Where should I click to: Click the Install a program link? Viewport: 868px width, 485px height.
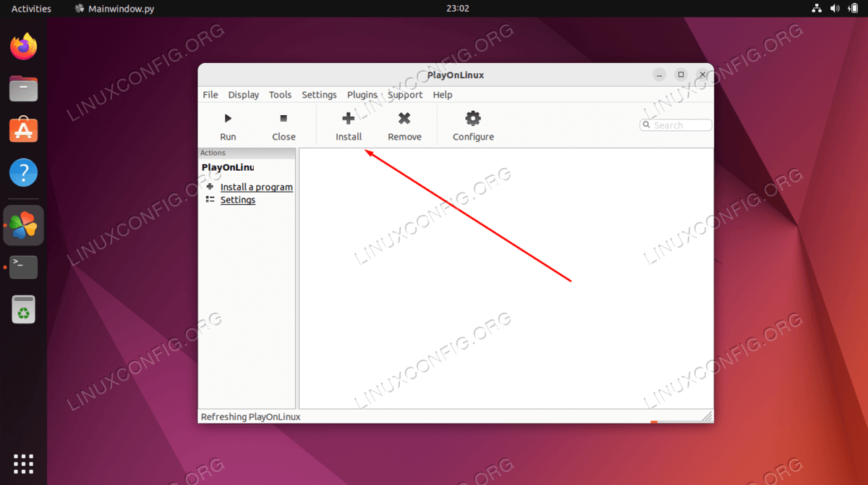point(257,187)
